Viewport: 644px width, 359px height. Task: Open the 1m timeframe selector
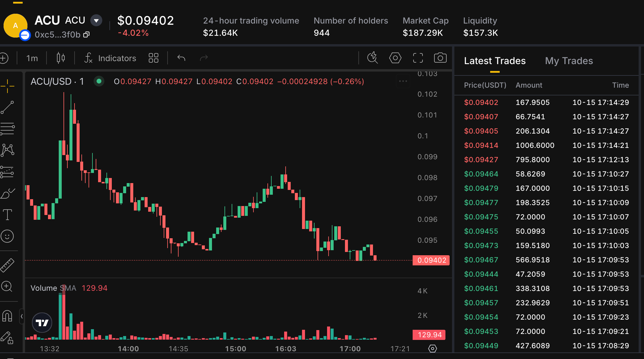(x=32, y=58)
